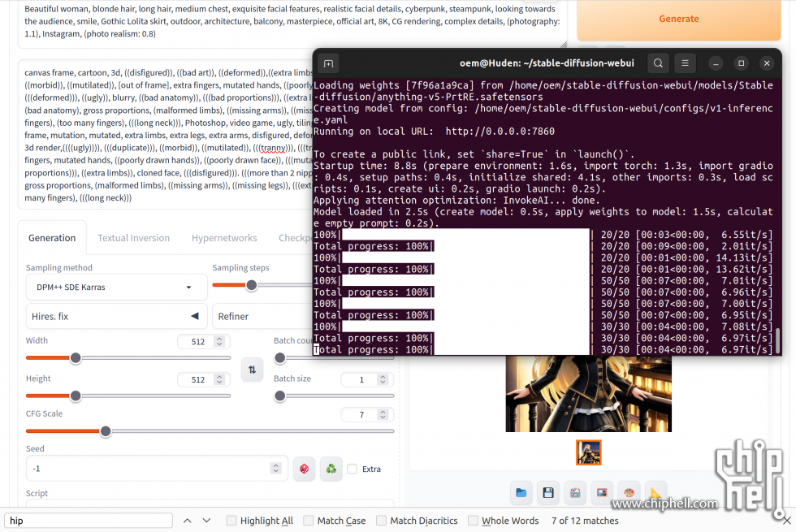Click the floppy disk save image icon

tap(548, 492)
